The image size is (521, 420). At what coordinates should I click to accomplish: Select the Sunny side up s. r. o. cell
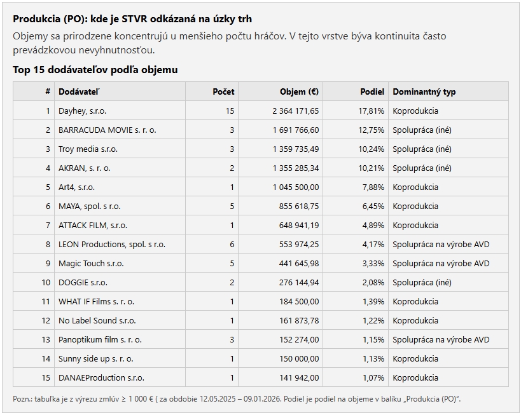[95, 358]
